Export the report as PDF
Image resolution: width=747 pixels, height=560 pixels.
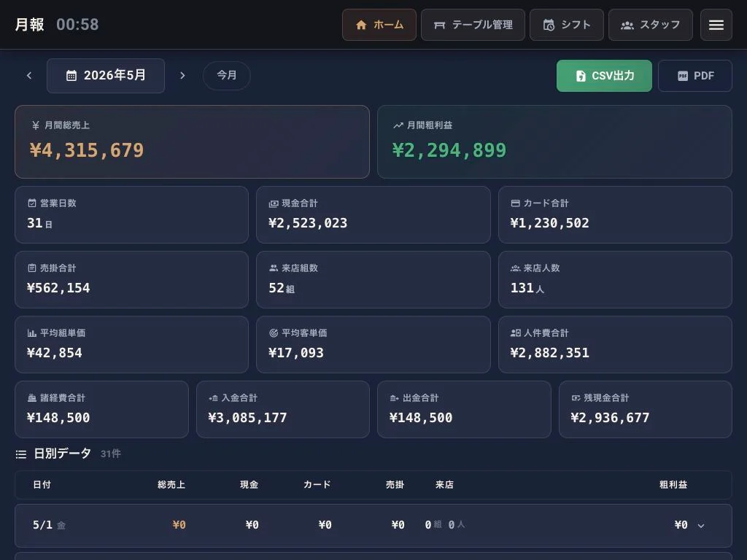[694, 76]
